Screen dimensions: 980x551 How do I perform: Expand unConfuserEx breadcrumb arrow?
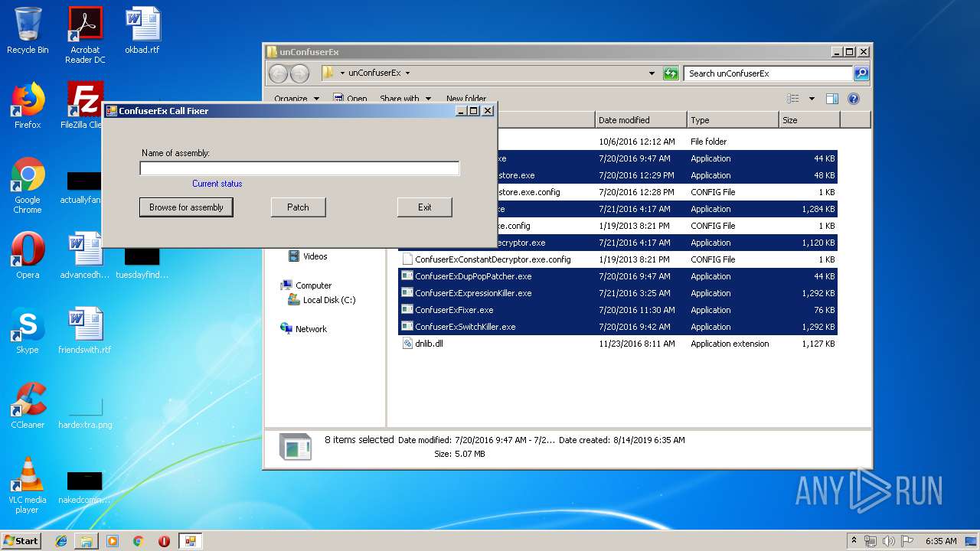(407, 73)
